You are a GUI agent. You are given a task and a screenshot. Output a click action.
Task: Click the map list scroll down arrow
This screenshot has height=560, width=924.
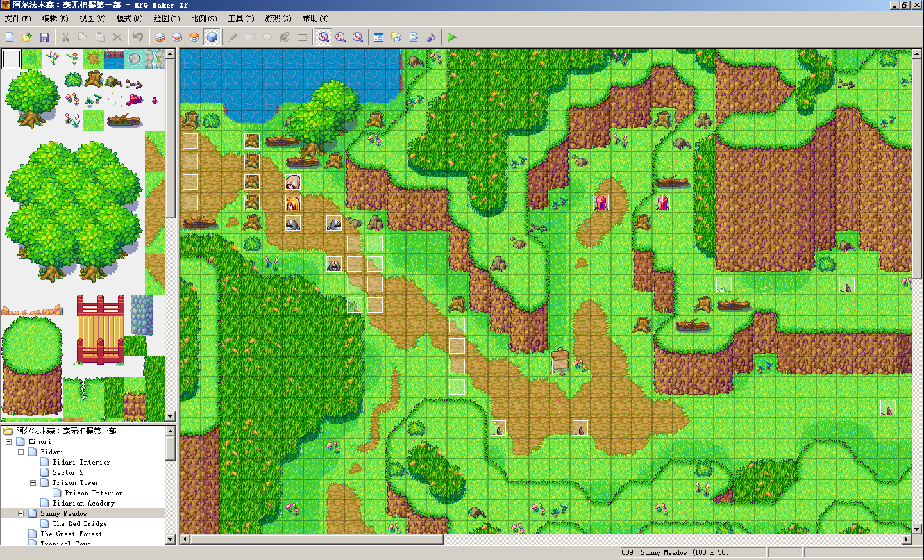pos(171,539)
